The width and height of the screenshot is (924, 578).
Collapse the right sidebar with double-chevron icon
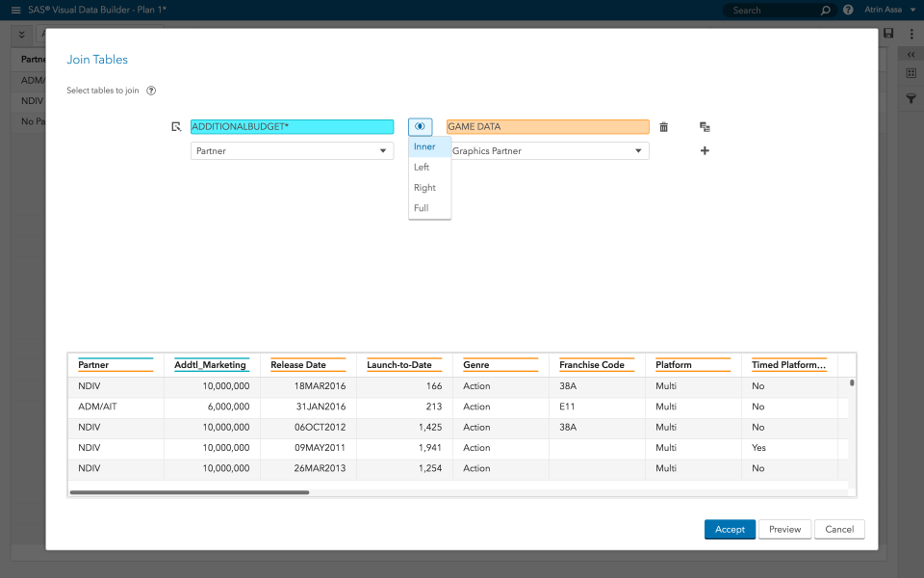pyautogui.click(x=910, y=54)
